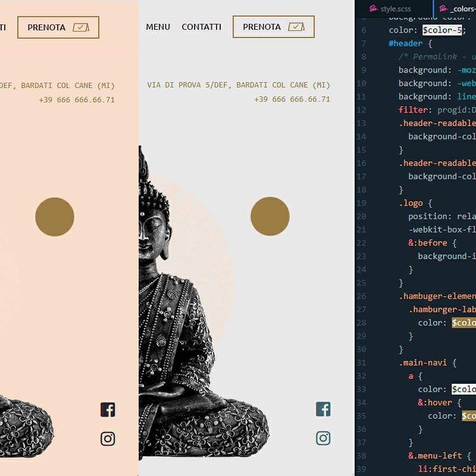Click the color swatch on line 35
Viewport: 476px width, 476px height.
469,416
